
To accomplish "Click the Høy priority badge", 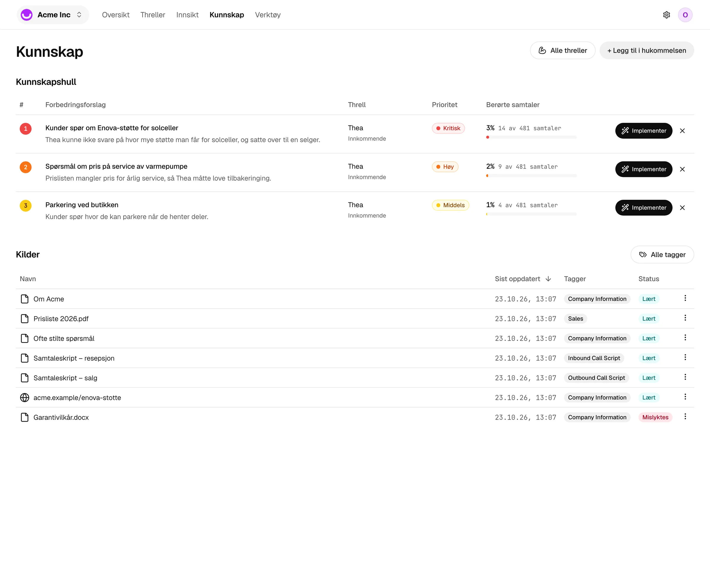I will click(445, 167).
